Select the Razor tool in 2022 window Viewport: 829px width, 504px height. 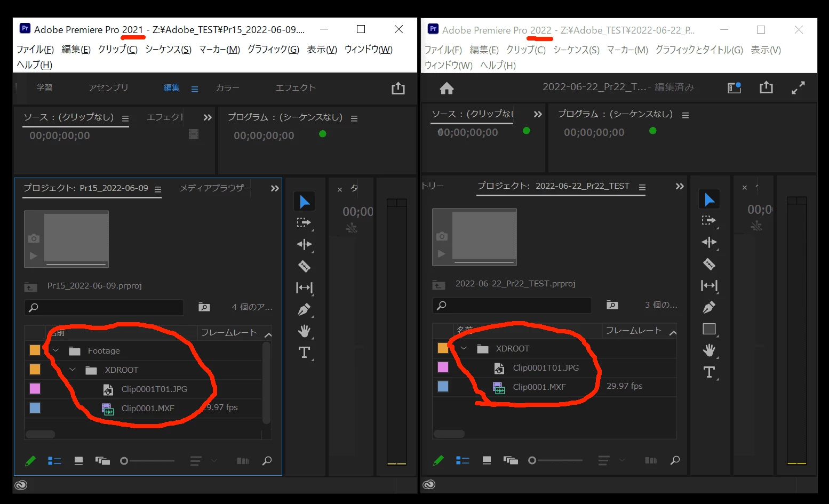pyautogui.click(x=709, y=264)
